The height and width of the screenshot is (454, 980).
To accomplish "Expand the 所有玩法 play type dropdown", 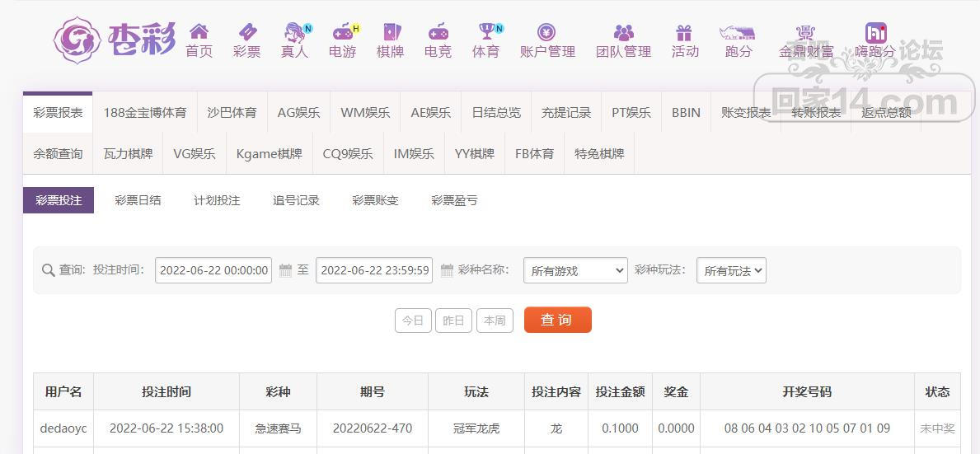I will tap(731, 270).
